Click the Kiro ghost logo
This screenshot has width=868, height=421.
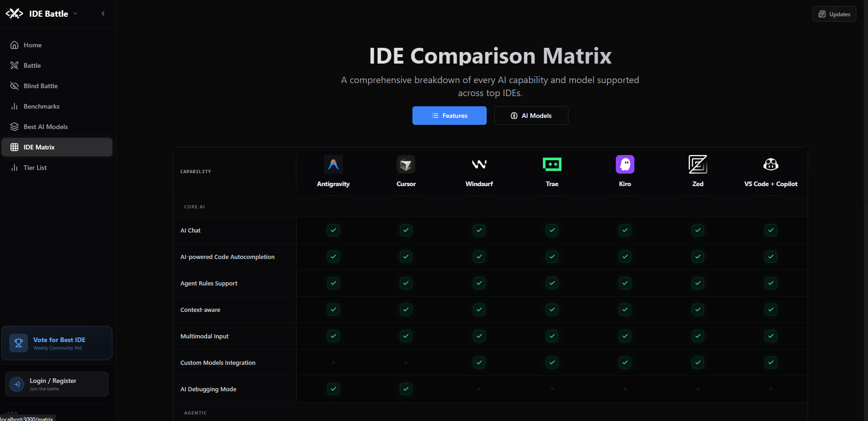point(625,164)
